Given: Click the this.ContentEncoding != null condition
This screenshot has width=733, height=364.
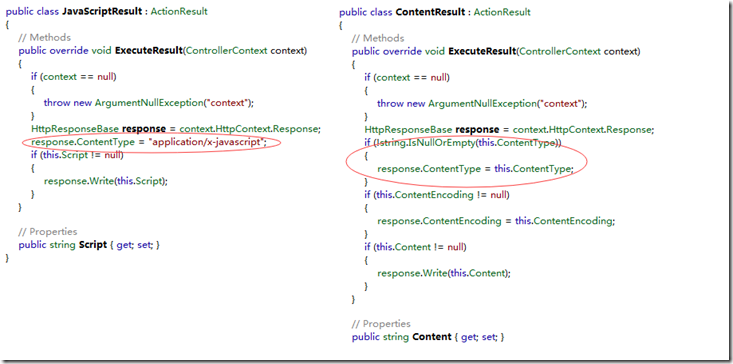Looking at the screenshot, I should (437, 195).
